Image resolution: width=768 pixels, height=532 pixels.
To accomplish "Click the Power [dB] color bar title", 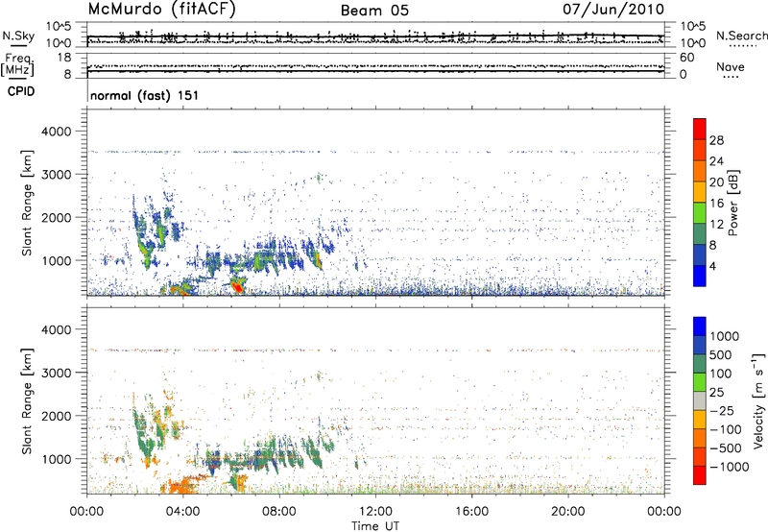I will 733,203.
